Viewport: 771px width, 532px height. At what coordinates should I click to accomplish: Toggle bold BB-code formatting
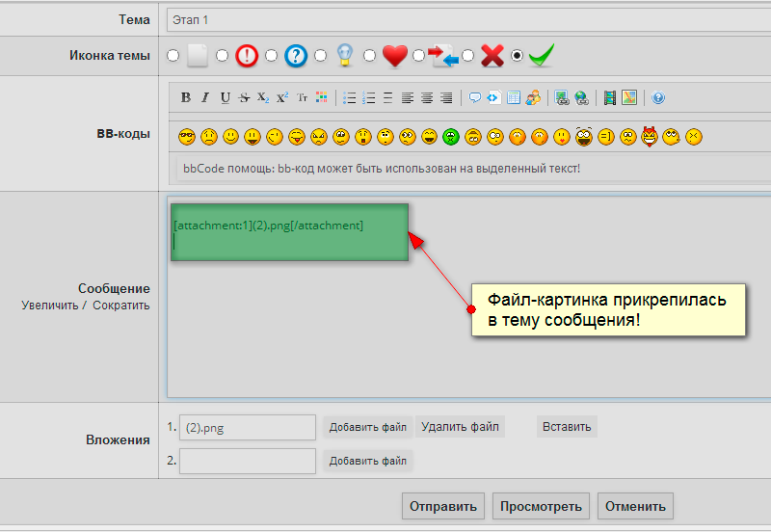tap(186, 97)
